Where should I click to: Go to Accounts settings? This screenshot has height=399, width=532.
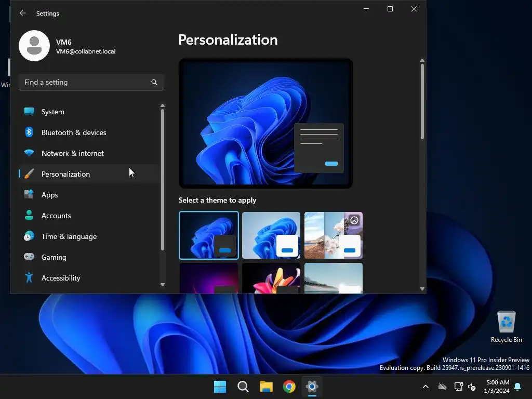pos(89,216)
